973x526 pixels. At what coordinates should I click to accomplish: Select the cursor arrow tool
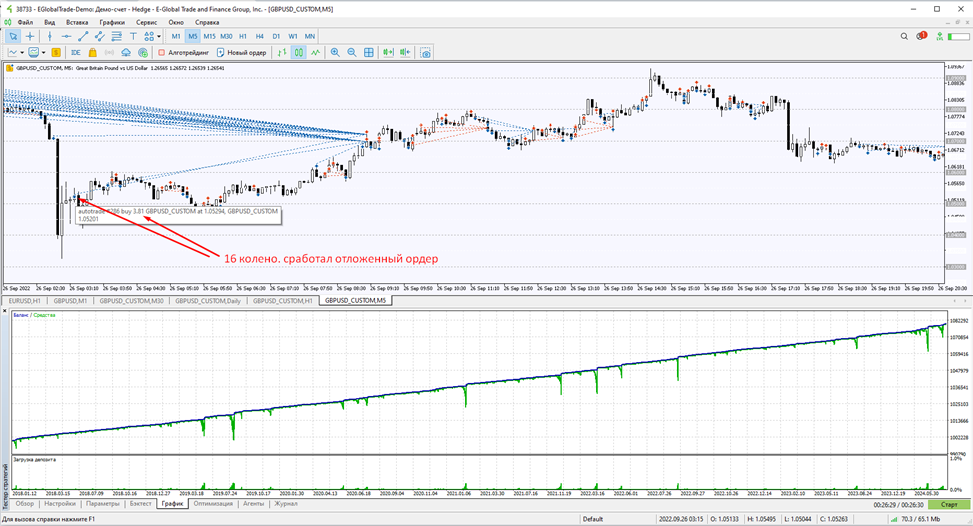pyautogui.click(x=13, y=37)
